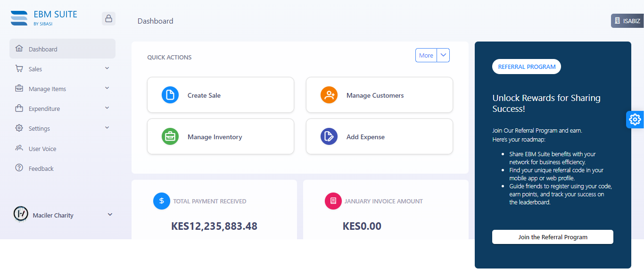This screenshot has width=644, height=277.
Task: Click the invoice icon on January Invoice Amount card
Action: [333, 201]
